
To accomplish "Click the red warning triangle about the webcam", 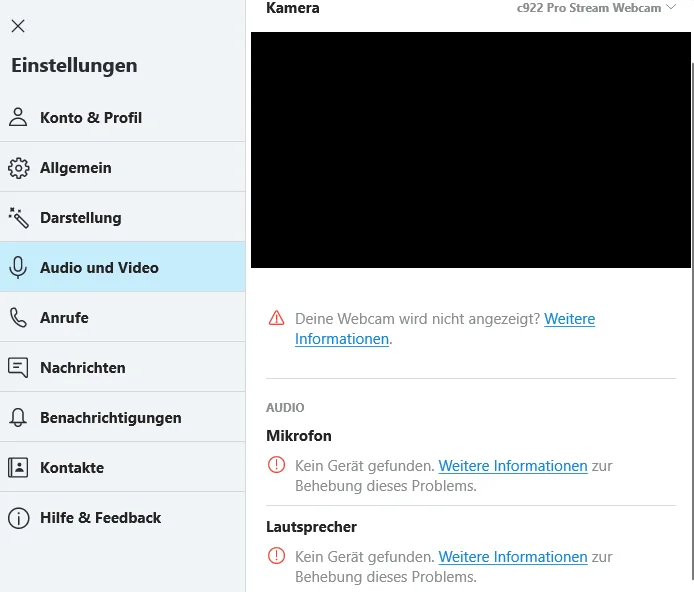I will click(x=276, y=318).
